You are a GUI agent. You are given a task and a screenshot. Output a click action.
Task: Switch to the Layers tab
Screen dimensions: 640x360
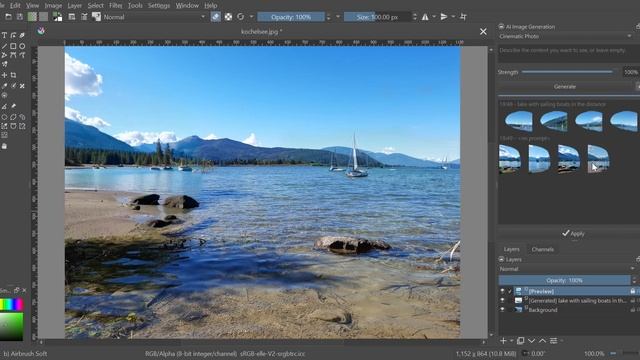point(511,249)
